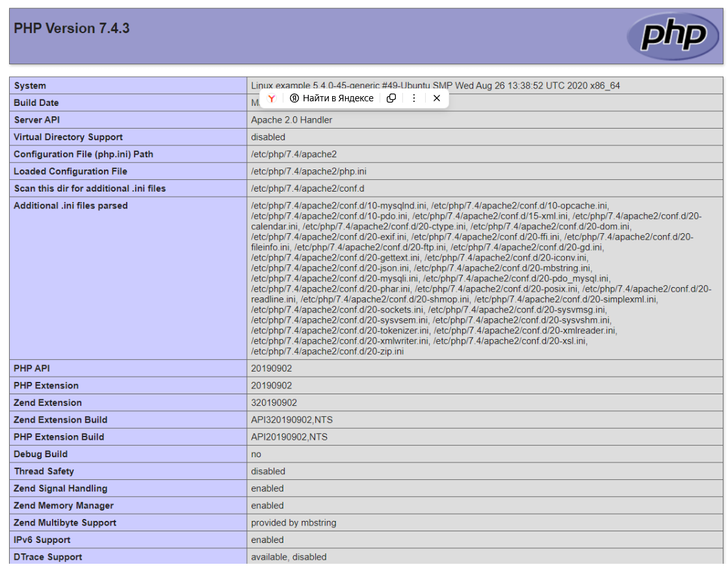Click the Yandex Y icon in popup
The width and height of the screenshot is (728, 567).
272,98
